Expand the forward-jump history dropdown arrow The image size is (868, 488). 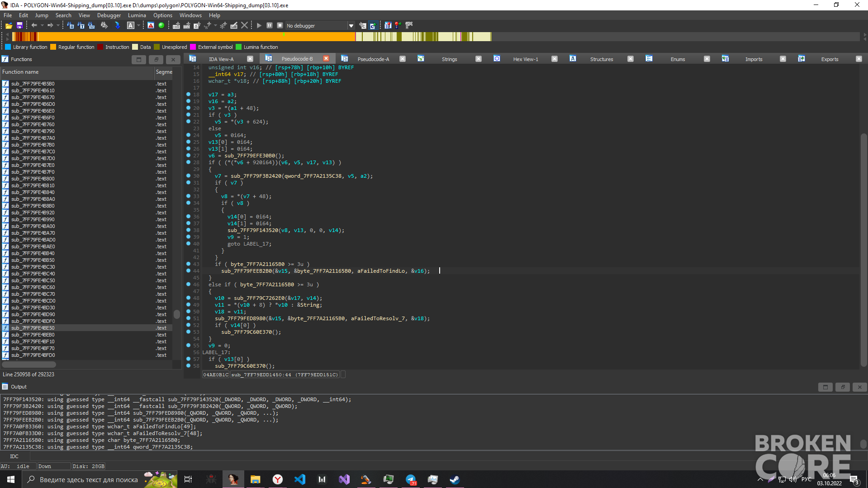coord(58,26)
